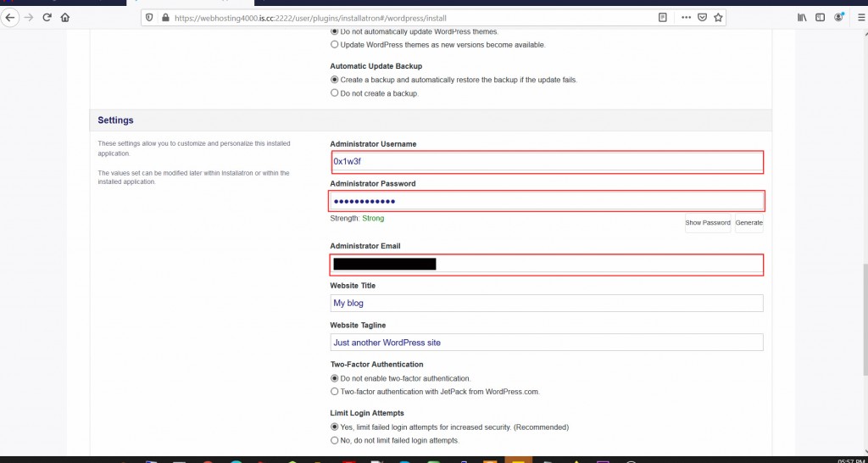868x463 pixels.
Task: Edit the Website Title field 'My blog'
Action: pyautogui.click(x=547, y=303)
